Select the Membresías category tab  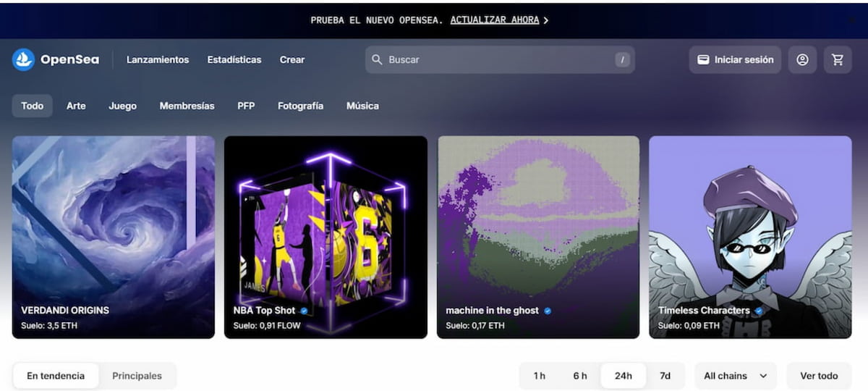pyautogui.click(x=187, y=106)
